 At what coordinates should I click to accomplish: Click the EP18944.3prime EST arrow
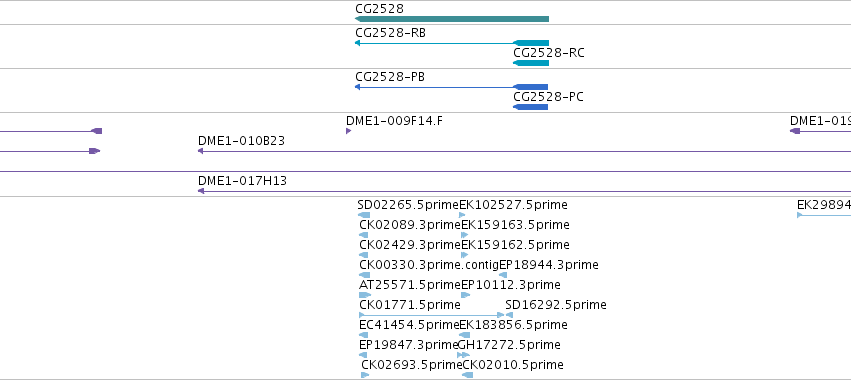503,275
